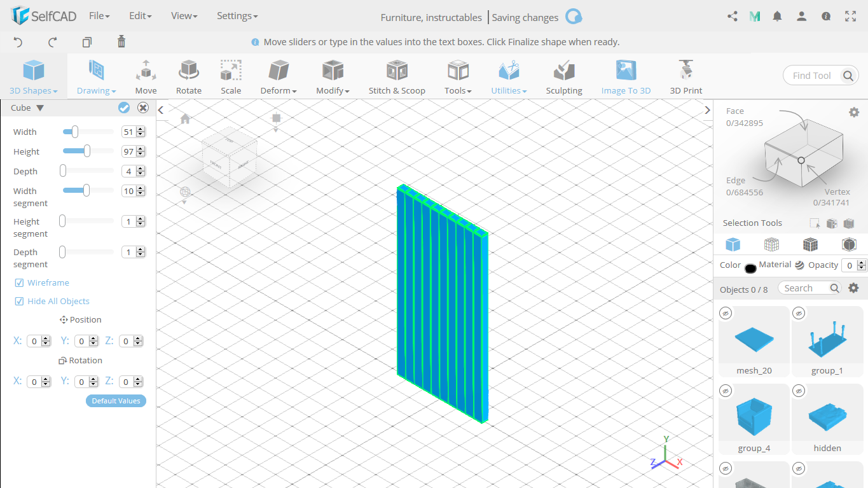Toggle visibility of group_1 object

point(799,313)
